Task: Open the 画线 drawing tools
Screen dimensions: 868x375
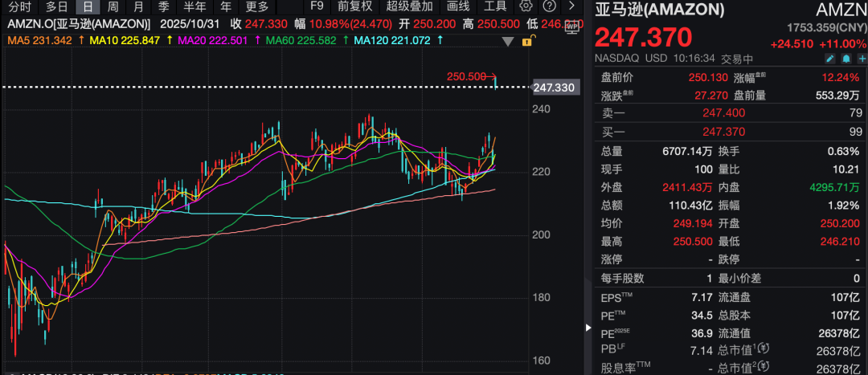Action: (x=457, y=6)
